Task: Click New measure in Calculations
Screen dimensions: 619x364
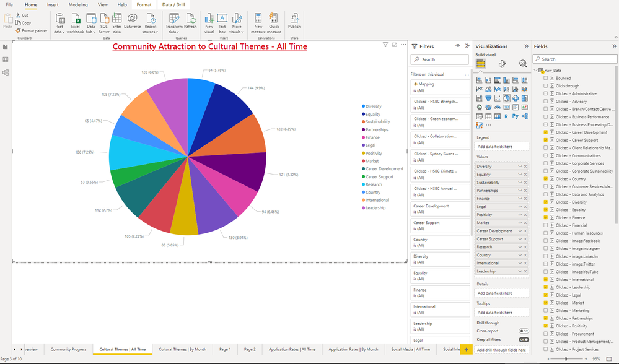Action: tap(258, 24)
